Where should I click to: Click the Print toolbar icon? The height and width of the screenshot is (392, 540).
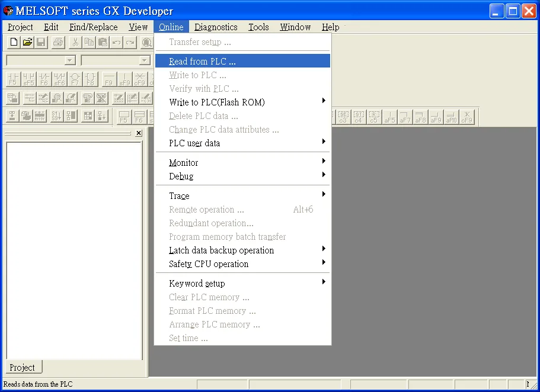[58, 42]
